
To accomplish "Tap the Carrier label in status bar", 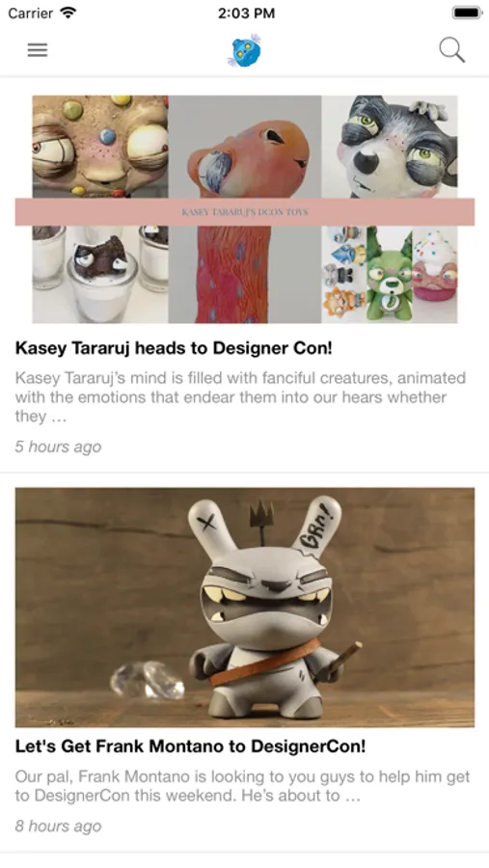I will 30,14.
